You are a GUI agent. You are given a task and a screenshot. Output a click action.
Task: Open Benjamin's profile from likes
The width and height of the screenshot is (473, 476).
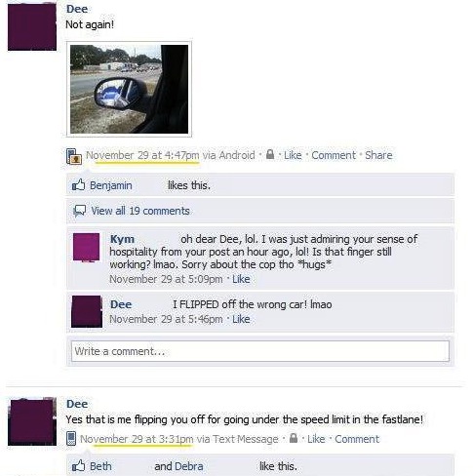coord(111,185)
